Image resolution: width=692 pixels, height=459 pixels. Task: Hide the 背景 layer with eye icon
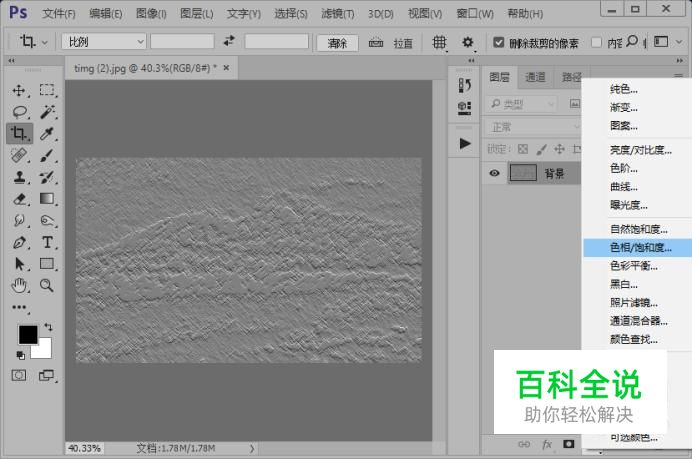[494, 173]
